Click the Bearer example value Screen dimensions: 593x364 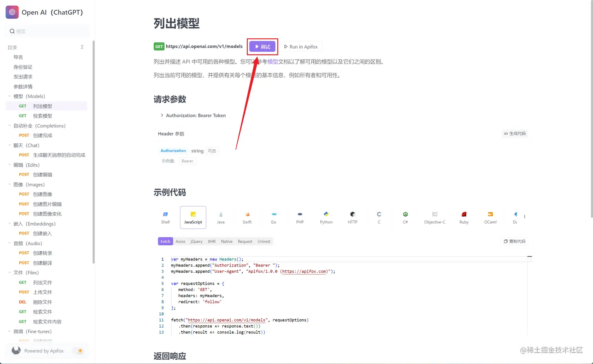[x=187, y=161]
